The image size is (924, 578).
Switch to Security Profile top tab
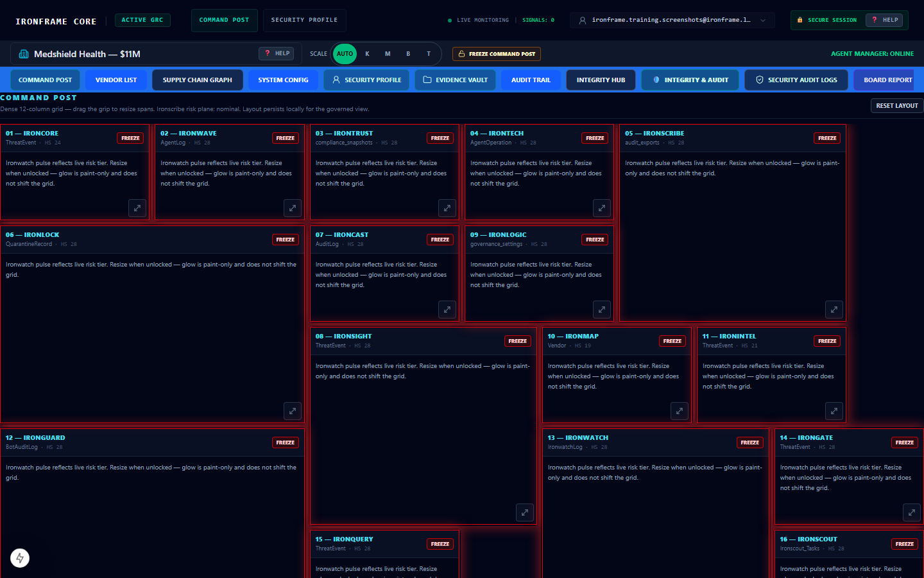[304, 21]
